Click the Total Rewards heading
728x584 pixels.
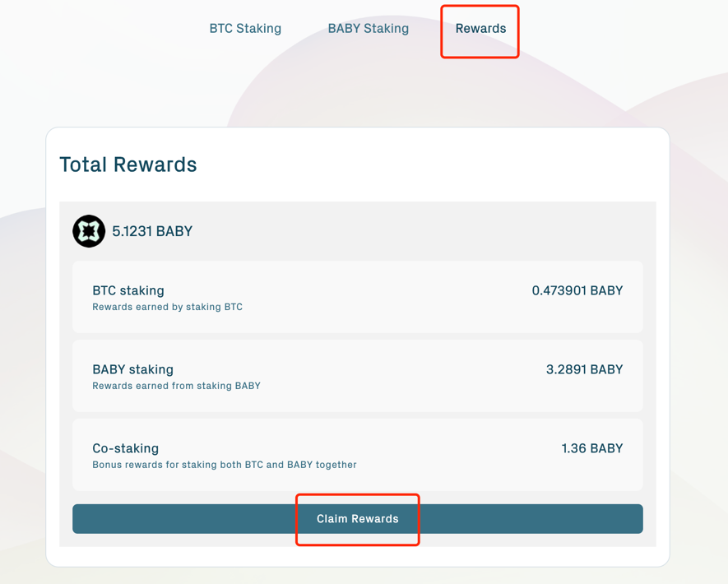pyautogui.click(x=128, y=165)
